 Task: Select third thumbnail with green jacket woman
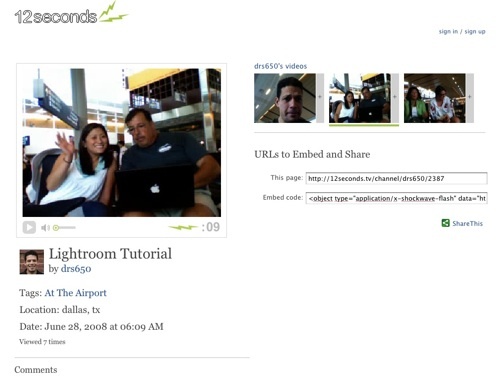(x=435, y=98)
